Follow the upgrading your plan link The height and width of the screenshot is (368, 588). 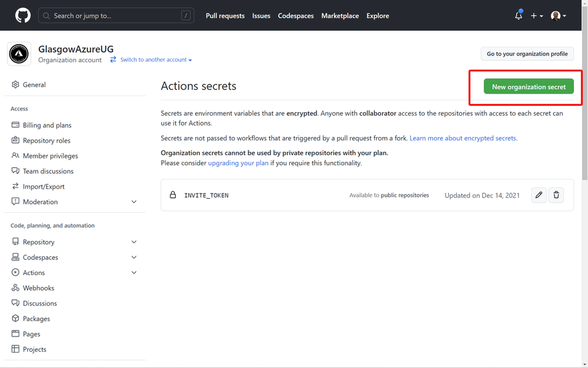[238, 163]
